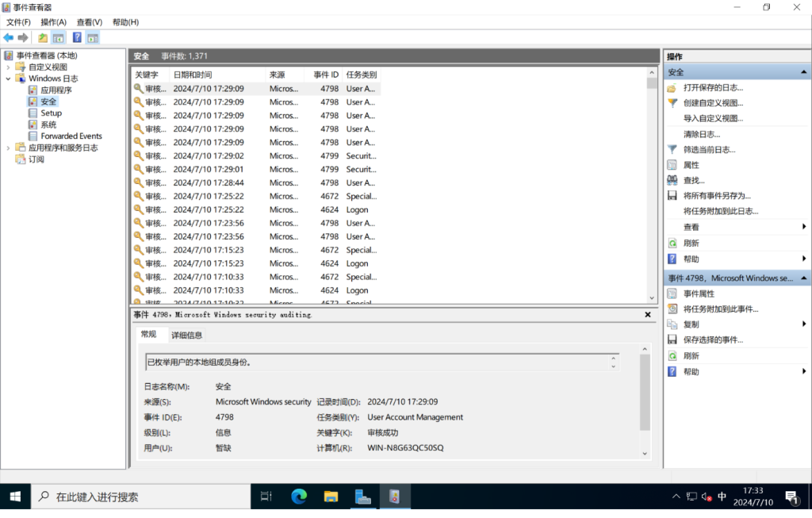Click the 筛选当前日志 funnel icon
The width and height of the screenshot is (812, 518).
point(672,149)
